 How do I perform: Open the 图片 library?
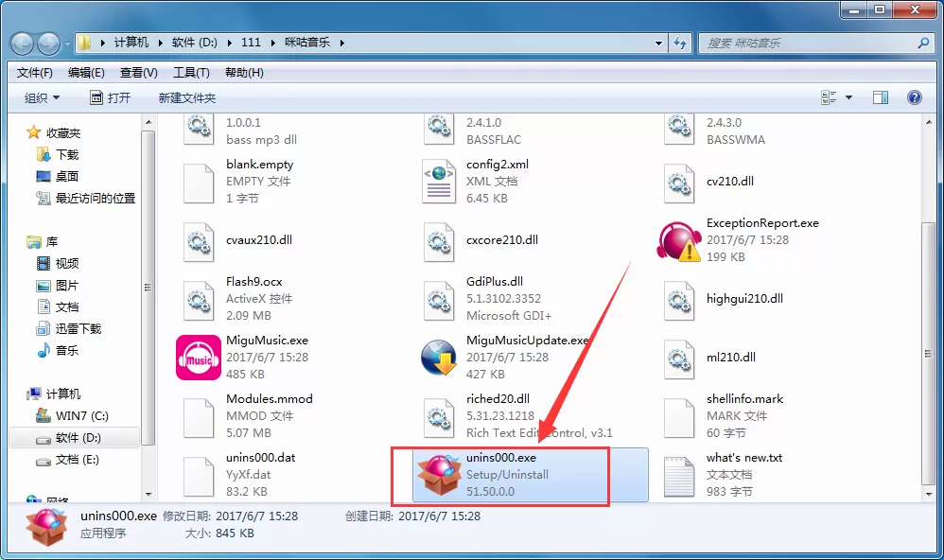(67, 286)
